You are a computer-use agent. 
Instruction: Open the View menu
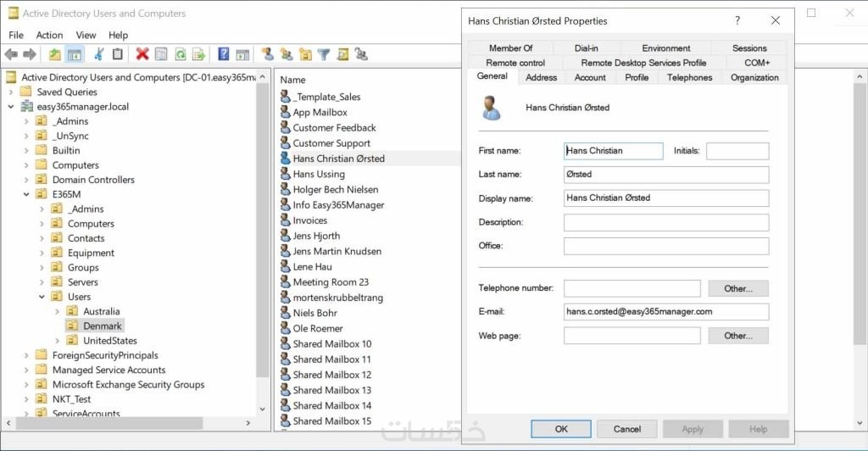coord(86,35)
